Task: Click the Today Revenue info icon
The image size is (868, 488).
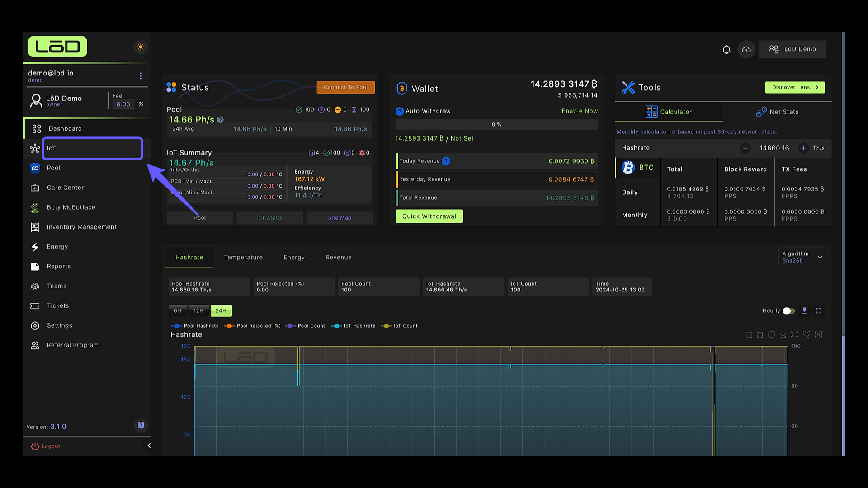Action: tap(446, 161)
